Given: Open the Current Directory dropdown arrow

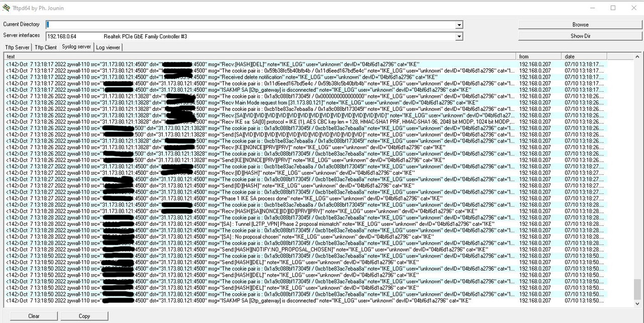Looking at the screenshot, I should [459, 25].
